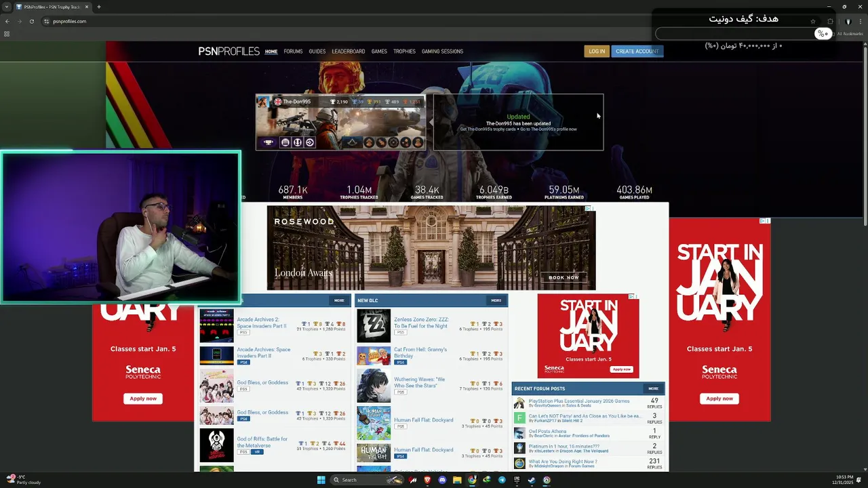Open the Human Fall Flat: Dockyard PS5 entry

point(423,420)
